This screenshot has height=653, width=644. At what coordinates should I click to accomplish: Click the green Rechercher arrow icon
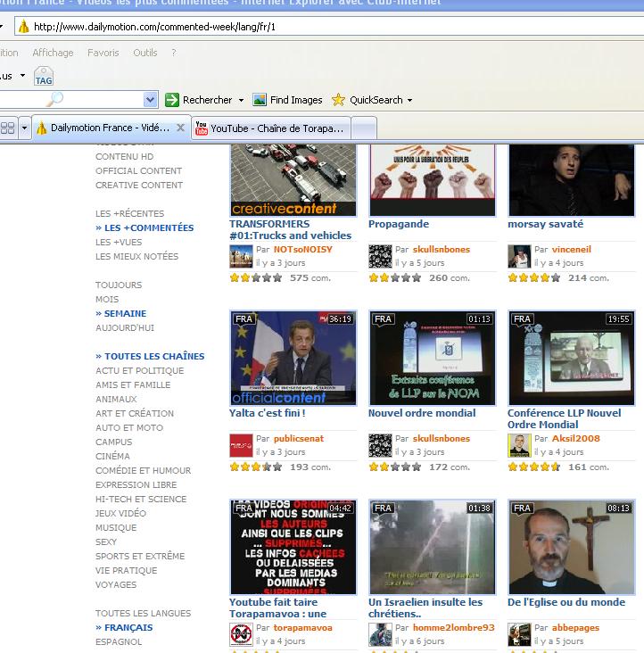coord(172,100)
